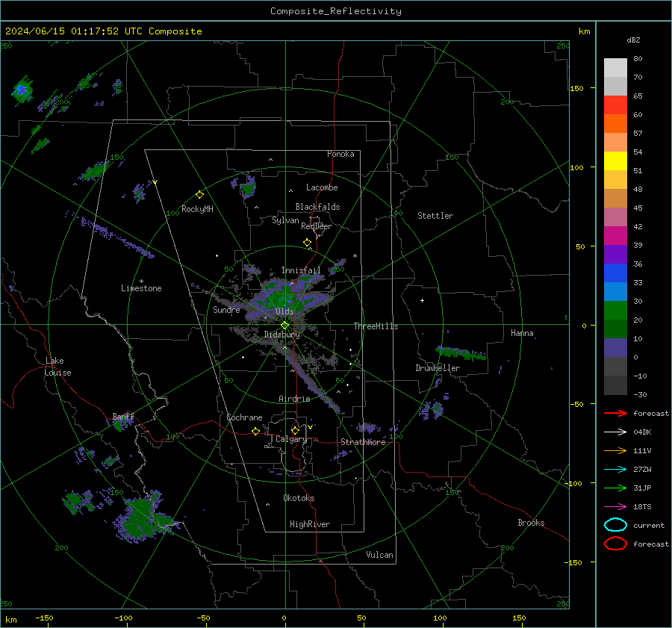
Task: Click the Lake Louise label
Action: (x=57, y=367)
